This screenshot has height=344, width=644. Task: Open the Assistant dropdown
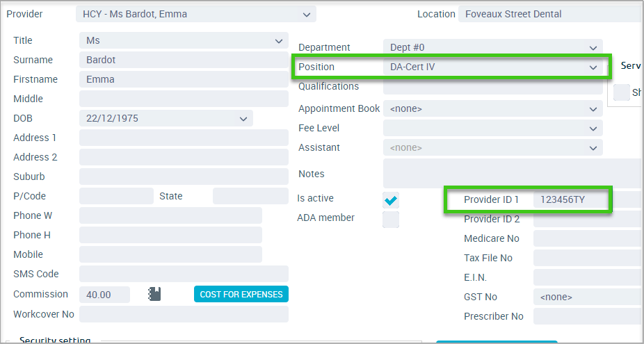coord(593,148)
